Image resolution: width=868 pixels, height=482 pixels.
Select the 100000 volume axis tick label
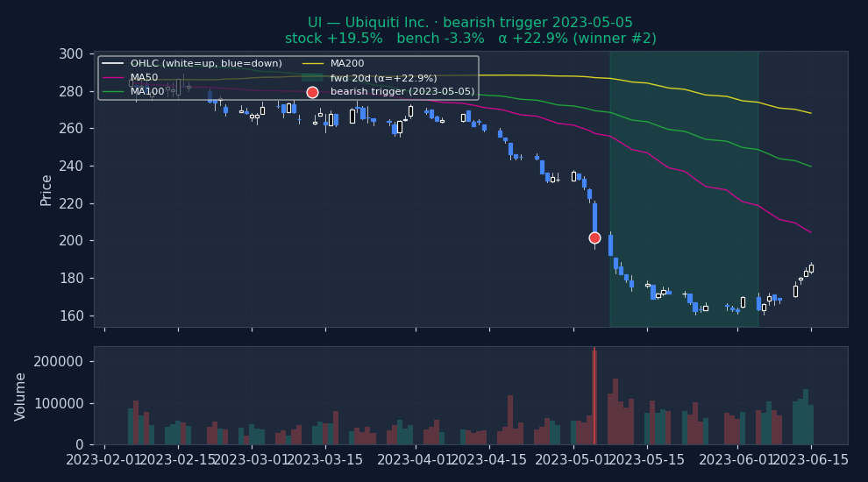(x=58, y=403)
